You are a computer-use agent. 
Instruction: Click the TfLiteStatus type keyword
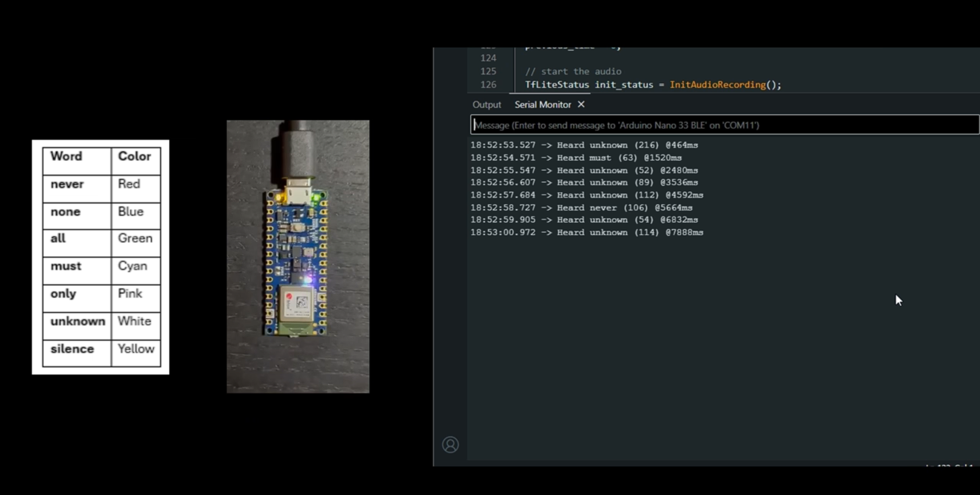tap(557, 85)
